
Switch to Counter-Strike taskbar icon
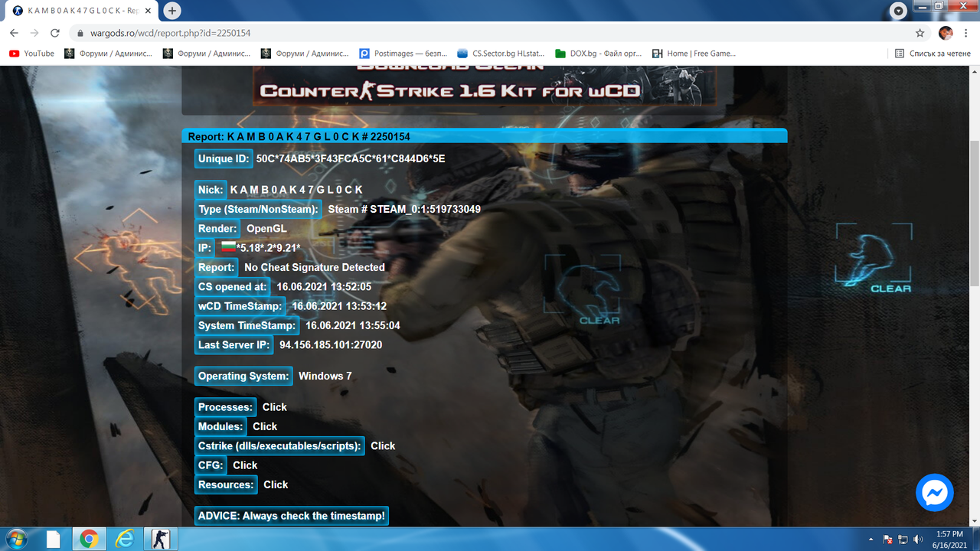click(x=161, y=539)
